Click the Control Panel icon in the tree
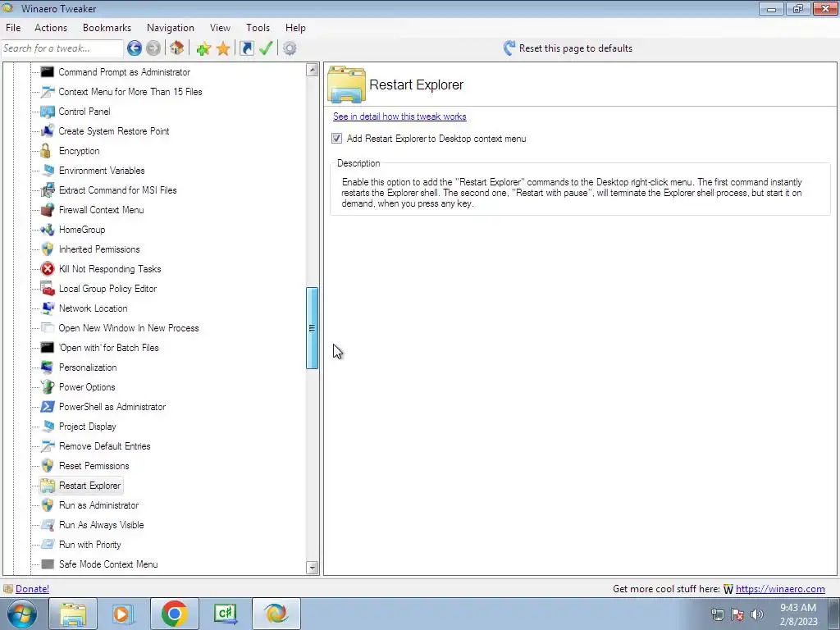Image resolution: width=840 pixels, height=630 pixels. (x=48, y=112)
